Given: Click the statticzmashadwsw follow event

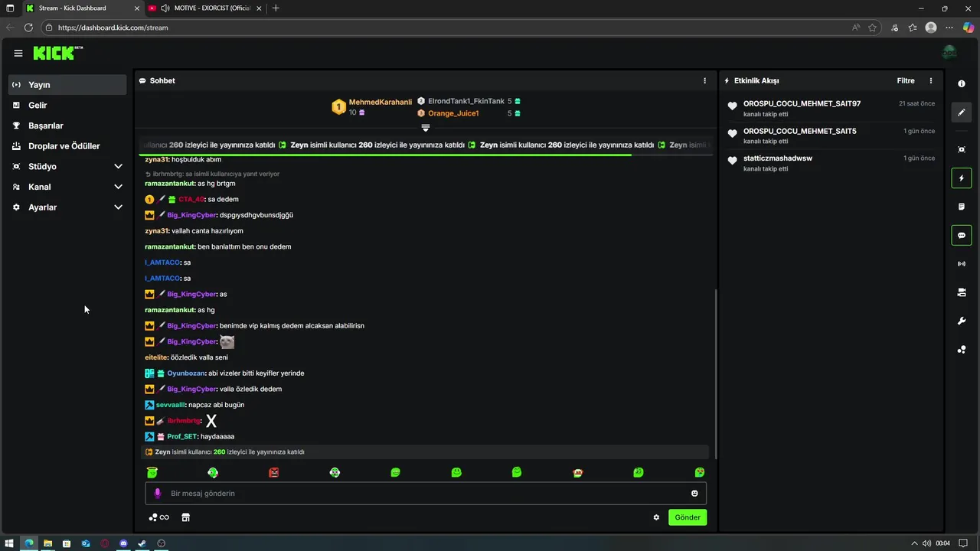Looking at the screenshot, I should coord(833,163).
